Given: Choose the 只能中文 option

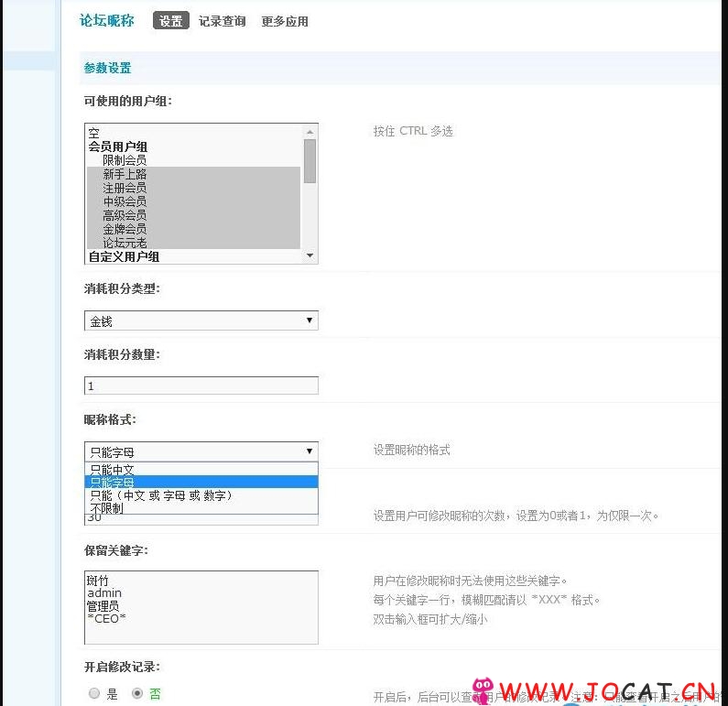Looking at the screenshot, I should click(x=201, y=469).
